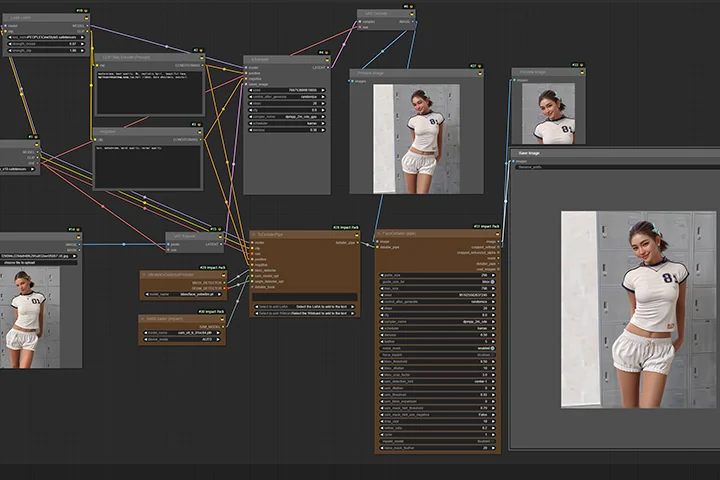Click yellow indicator on KSampler node header

(327, 60)
